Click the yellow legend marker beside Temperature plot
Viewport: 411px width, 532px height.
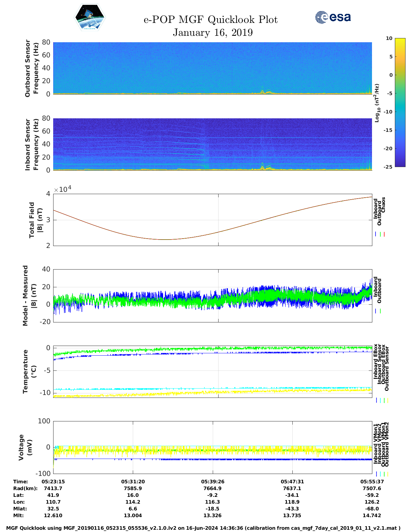(387, 400)
